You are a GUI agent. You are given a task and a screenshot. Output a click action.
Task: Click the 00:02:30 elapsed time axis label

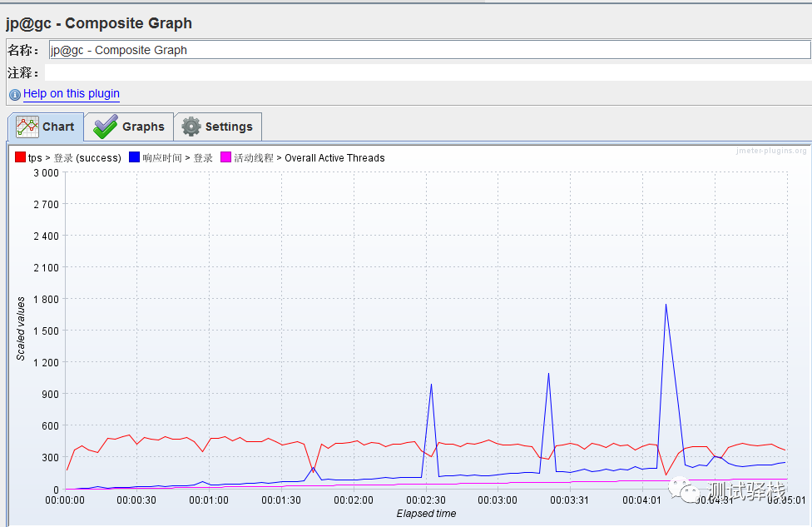pyautogui.click(x=426, y=500)
